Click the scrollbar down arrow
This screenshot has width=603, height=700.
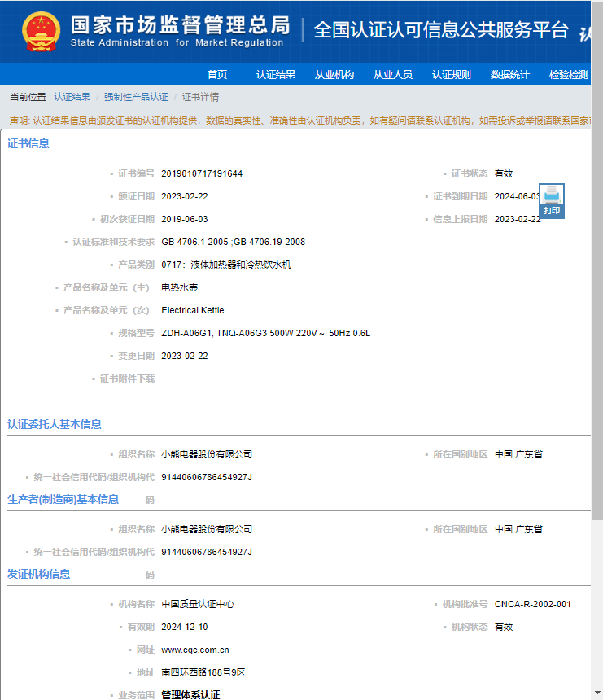click(x=597, y=693)
